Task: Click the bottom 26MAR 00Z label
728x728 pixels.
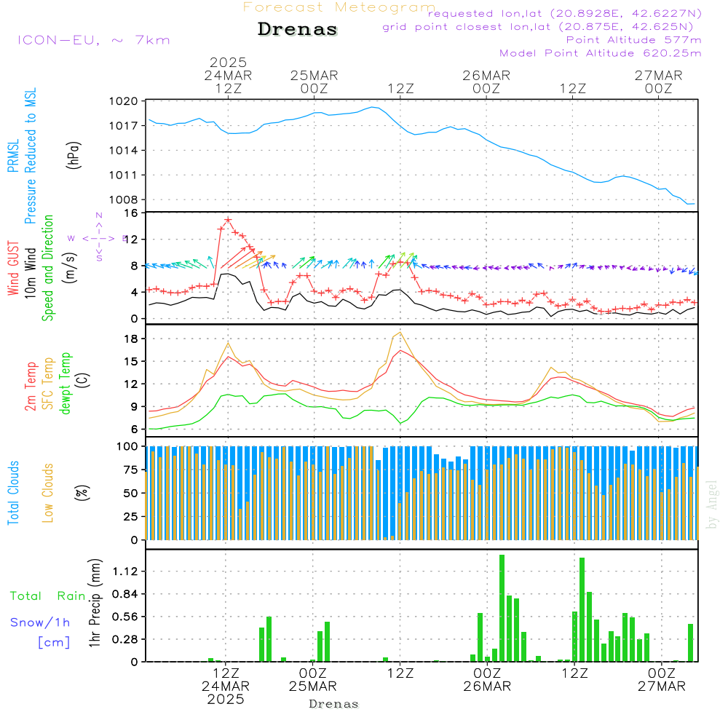Action: tap(487, 680)
